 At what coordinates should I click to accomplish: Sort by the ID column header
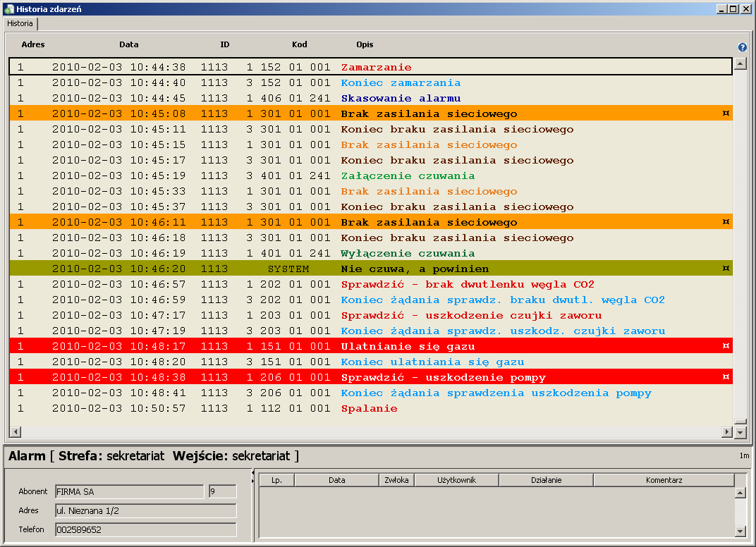coord(225,44)
